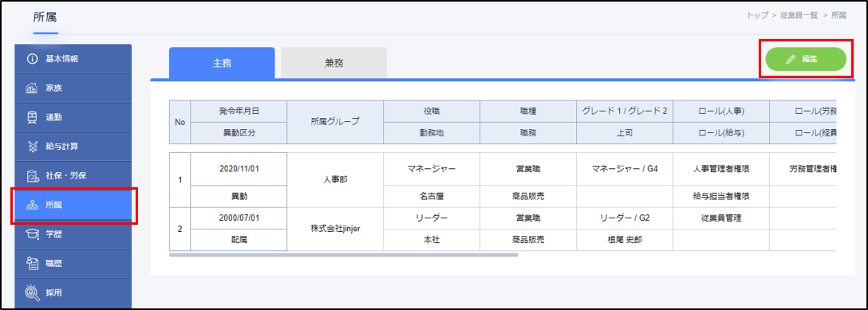This screenshot has height=310, width=868.
Task: Open the 給与計算 sidebar menu
Action: click(x=73, y=147)
